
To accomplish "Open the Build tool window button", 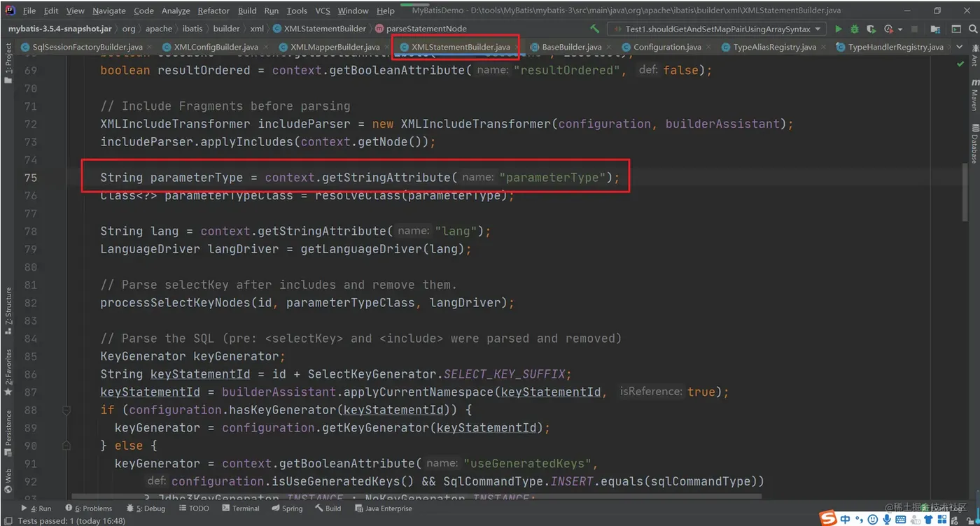I will click(328, 509).
